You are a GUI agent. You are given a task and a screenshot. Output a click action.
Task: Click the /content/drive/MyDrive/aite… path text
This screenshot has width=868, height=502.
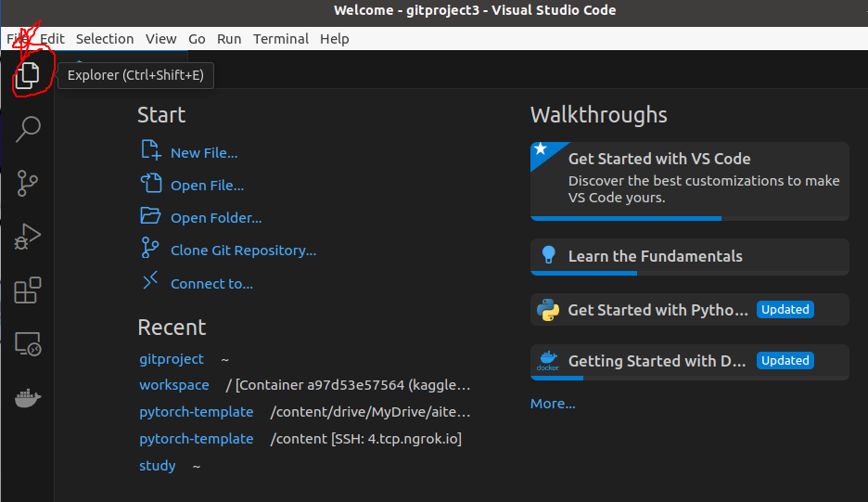pyautogui.click(x=370, y=412)
